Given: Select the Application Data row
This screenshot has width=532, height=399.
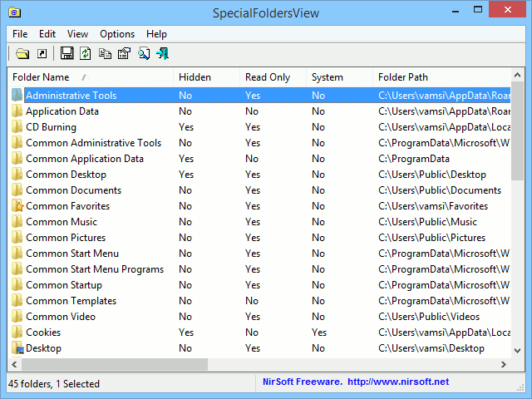Looking at the screenshot, I should 259,111.
